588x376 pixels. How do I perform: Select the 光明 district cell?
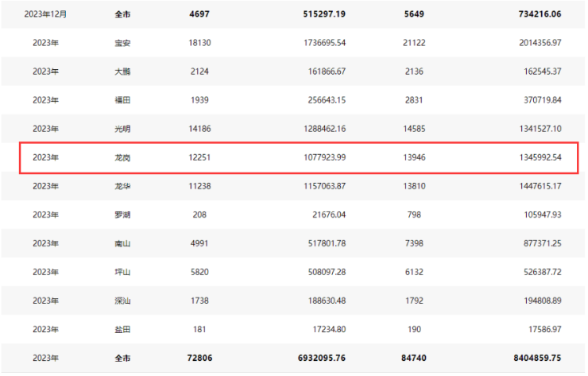point(122,129)
